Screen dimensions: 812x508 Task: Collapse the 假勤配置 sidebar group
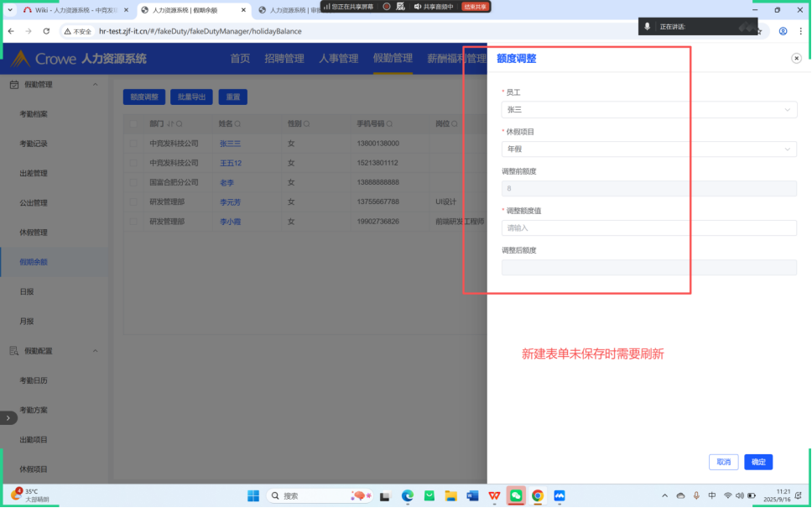[x=96, y=351]
